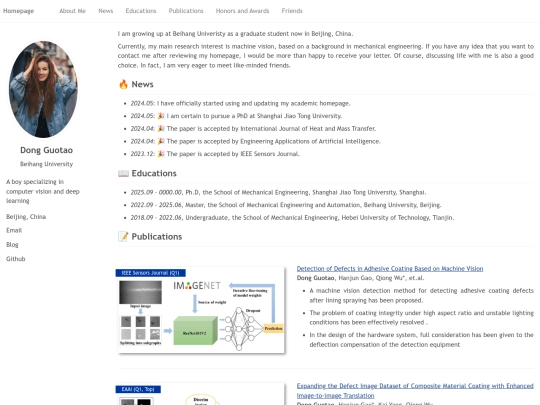Select the Master Beihang University education entry
Image resolution: width=540 pixels, height=405 pixels.
point(286,205)
